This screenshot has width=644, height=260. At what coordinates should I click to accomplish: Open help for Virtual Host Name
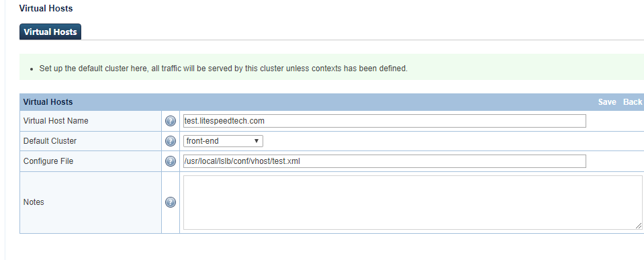[x=171, y=121]
